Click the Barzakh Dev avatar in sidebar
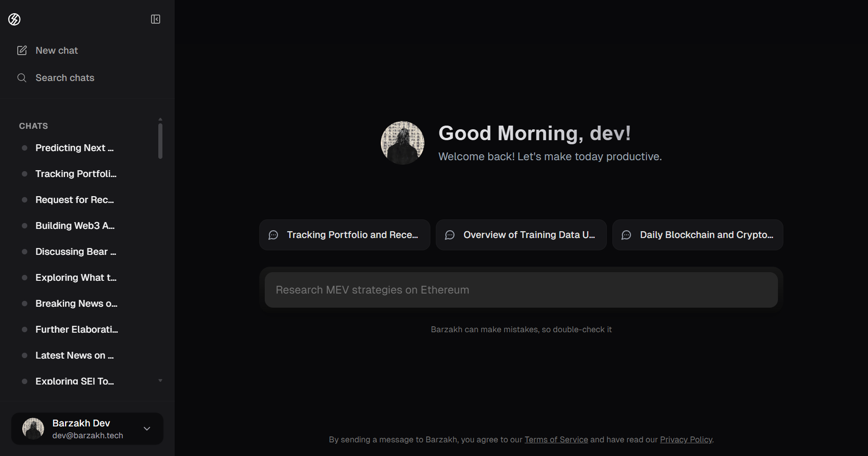868x456 pixels. (x=33, y=429)
